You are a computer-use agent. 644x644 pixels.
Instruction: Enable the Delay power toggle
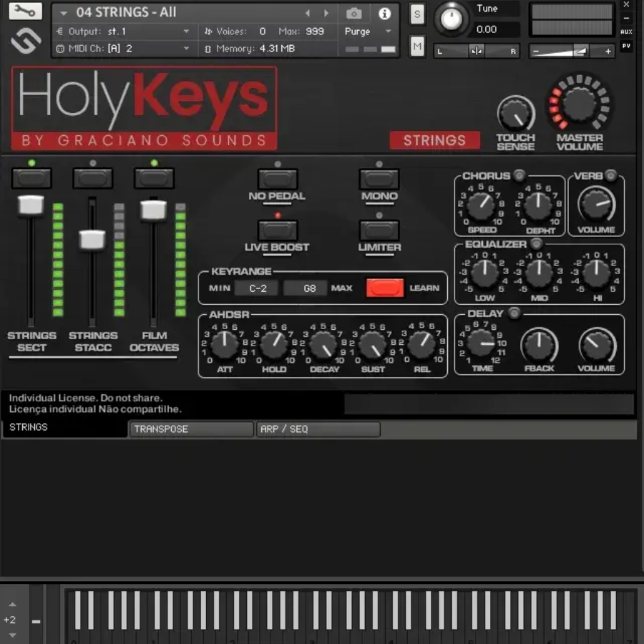(x=514, y=313)
